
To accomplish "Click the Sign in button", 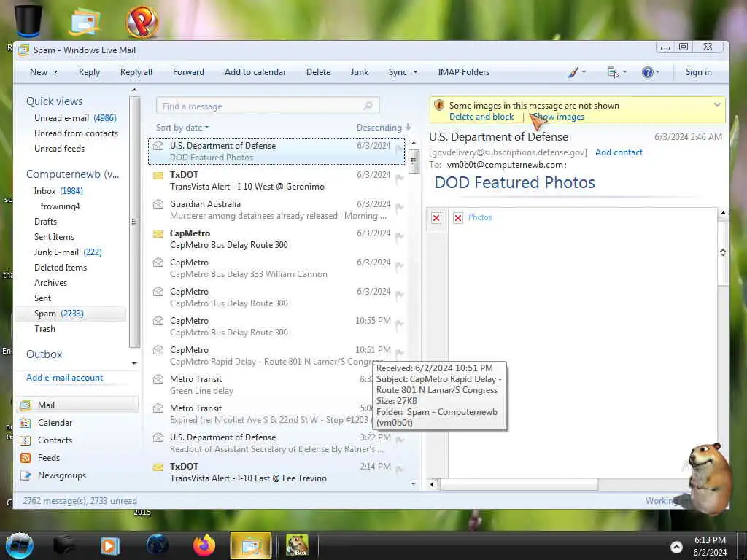I will (x=698, y=72).
